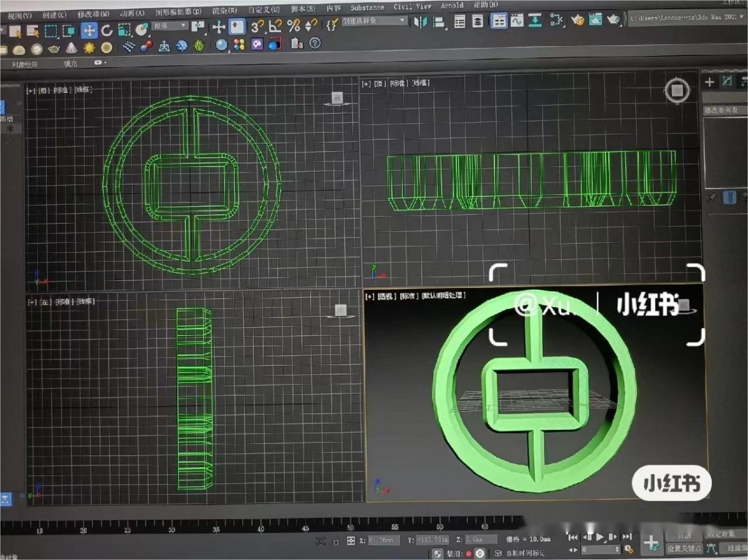The image size is (748, 560).
Task: Open Select by Name dialog
Action: coord(32,30)
